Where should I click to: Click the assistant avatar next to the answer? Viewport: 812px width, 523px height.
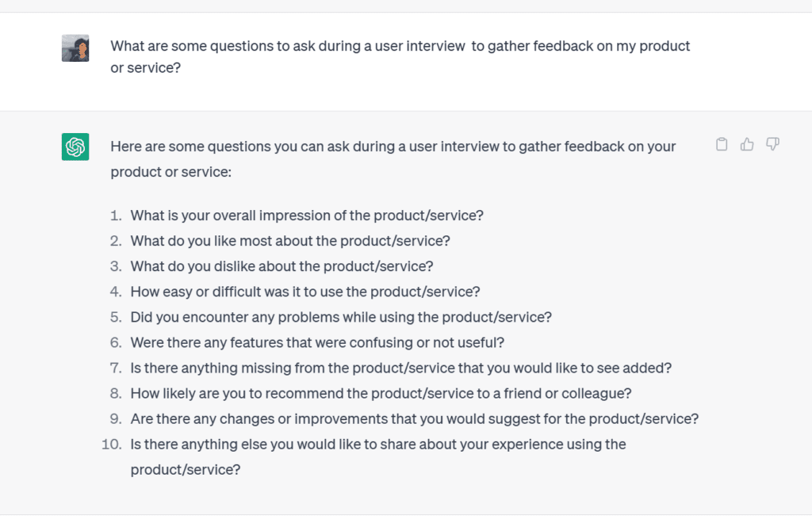pyautogui.click(x=75, y=146)
